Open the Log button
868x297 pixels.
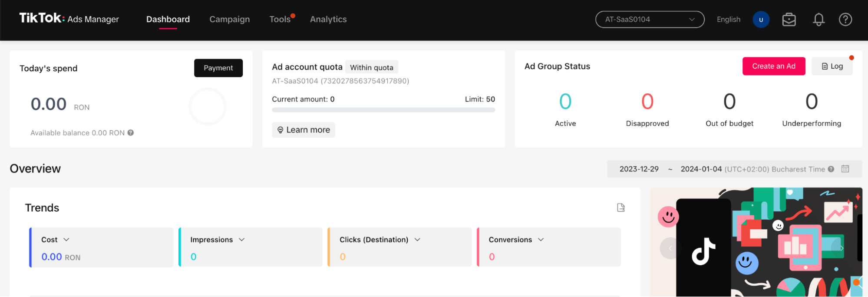(832, 66)
